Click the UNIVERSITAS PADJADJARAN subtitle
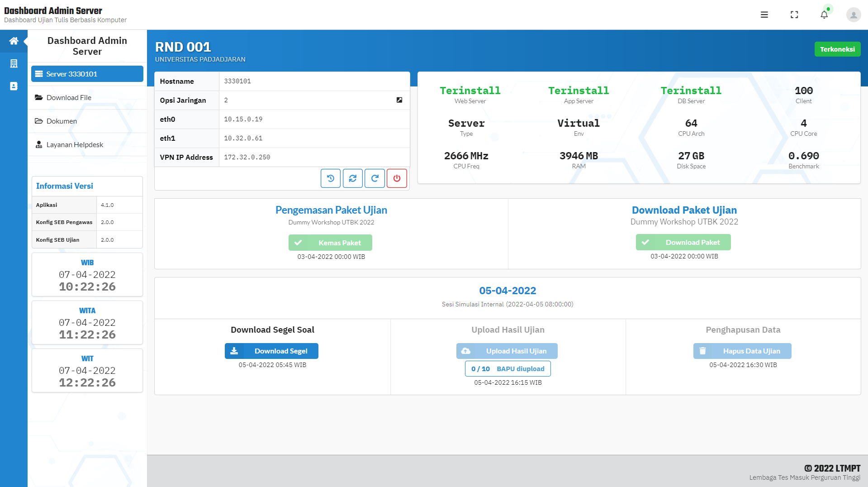 coord(200,59)
